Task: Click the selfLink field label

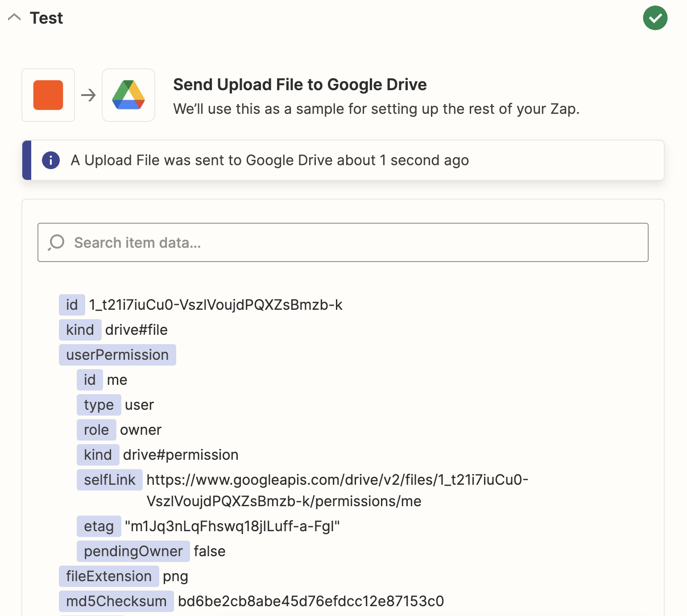Action: tap(109, 480)
